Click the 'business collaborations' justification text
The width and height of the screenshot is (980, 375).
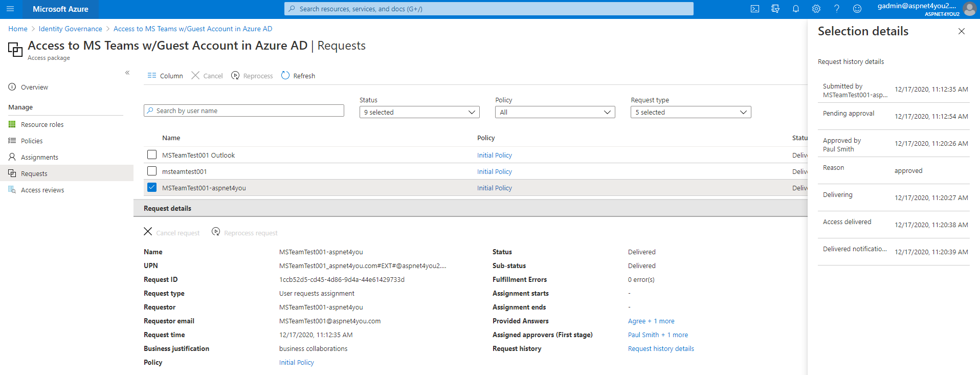pyautogui.click(x=313, y=348)
